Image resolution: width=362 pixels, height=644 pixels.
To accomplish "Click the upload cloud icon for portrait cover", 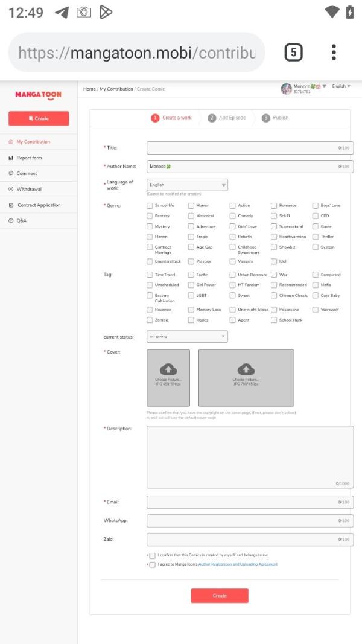I will point(168,369).
